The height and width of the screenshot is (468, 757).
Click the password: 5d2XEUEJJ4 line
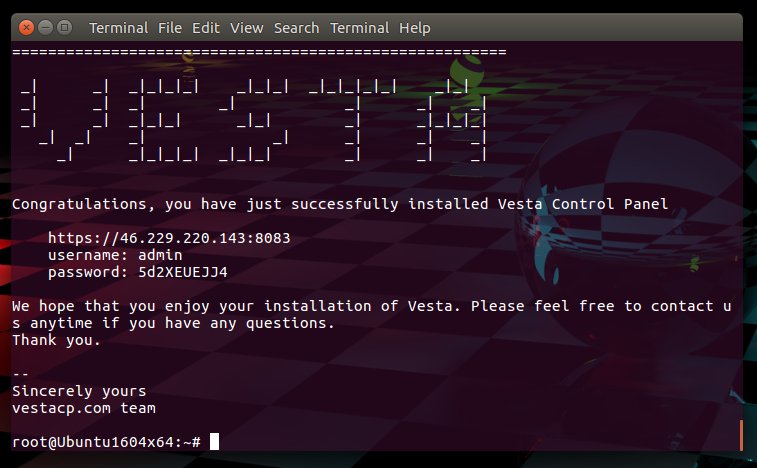(138, 272)
